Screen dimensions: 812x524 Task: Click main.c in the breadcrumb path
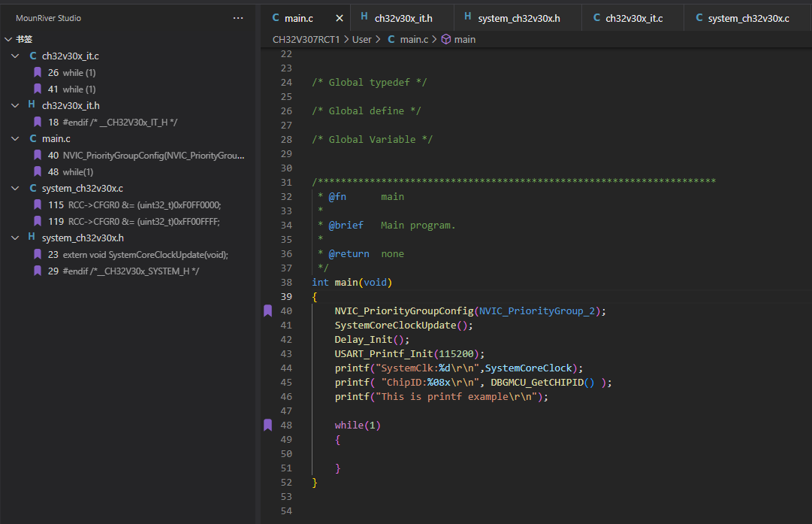pos(414,39)
